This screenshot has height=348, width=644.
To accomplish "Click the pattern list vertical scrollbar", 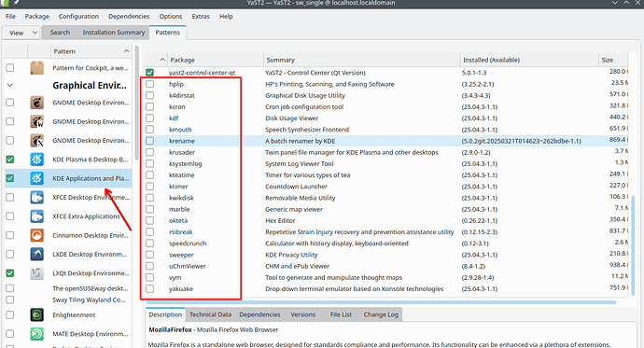I will coord(137,104).
